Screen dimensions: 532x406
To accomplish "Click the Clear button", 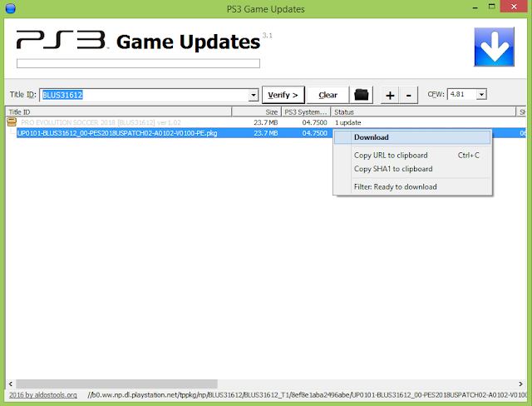I will pos(328,95).
